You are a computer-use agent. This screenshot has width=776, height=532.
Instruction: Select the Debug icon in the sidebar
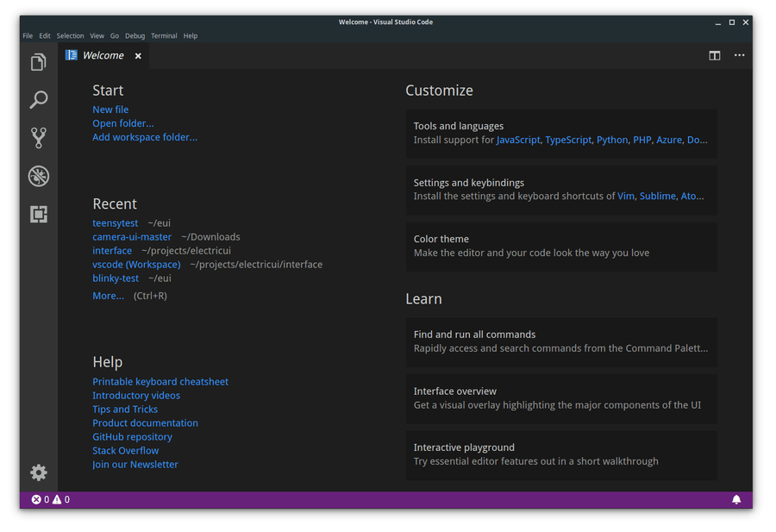point(38,176)
